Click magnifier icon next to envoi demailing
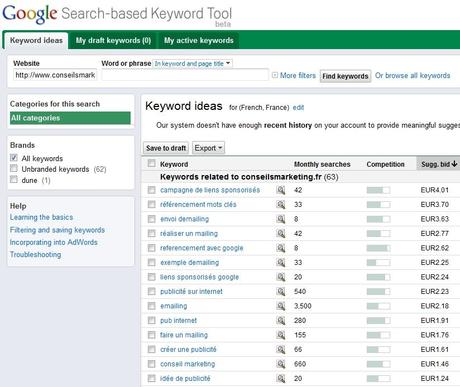460x387 pixels. tap(281, 219)
